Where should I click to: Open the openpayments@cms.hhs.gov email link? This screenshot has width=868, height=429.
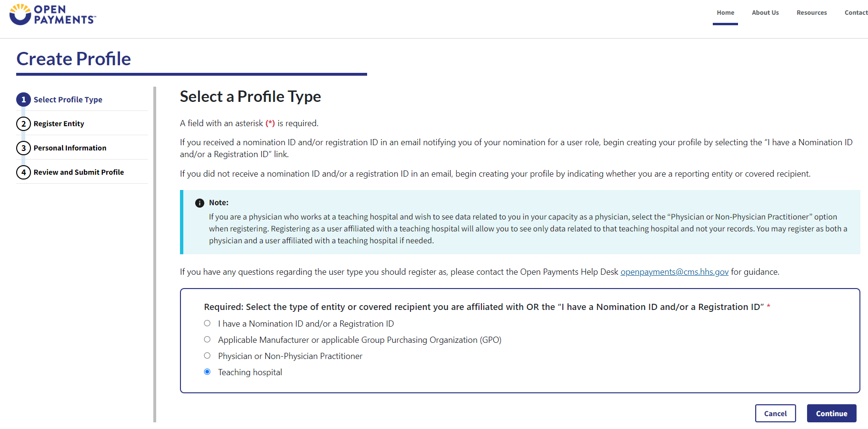tap(674, 272)
